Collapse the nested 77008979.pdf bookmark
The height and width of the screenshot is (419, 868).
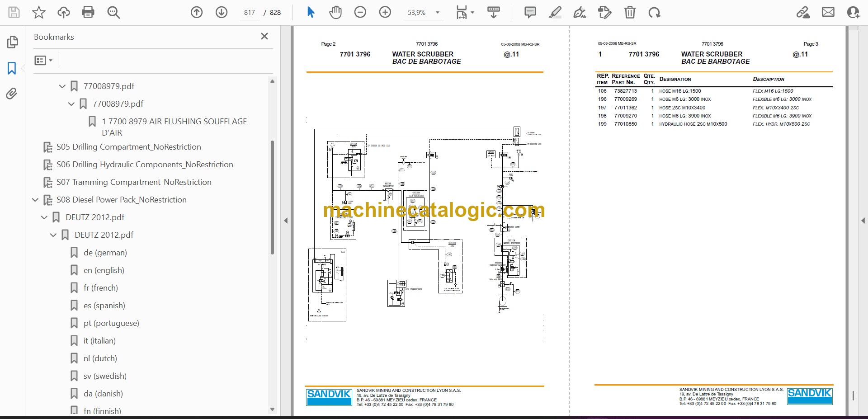tap(71, 104)
